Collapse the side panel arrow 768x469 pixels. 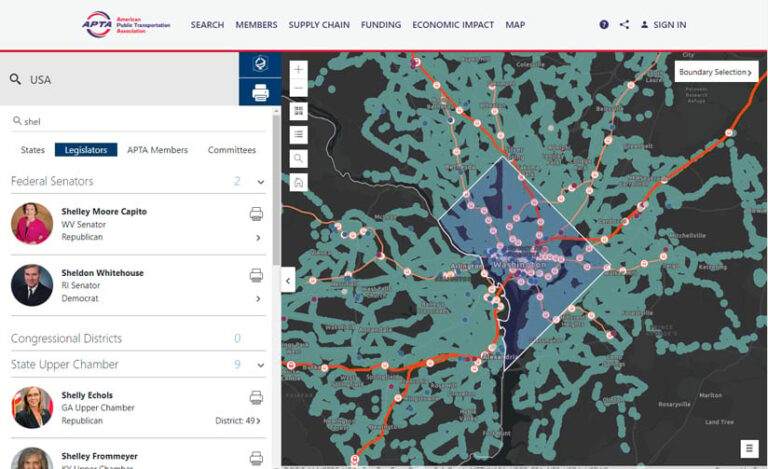pyautogui.click(x=288, y=281)
